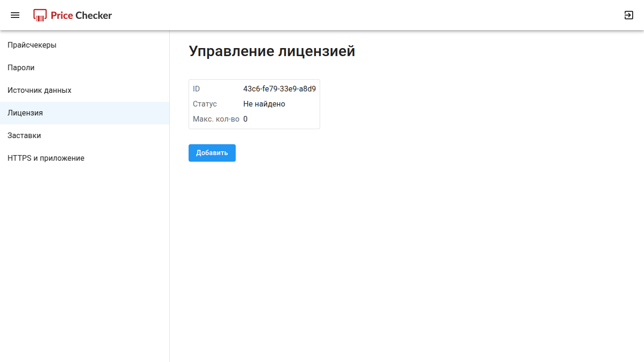This screenshot has height=362, width=644.
Task: Navigate to HTTPS и приложение
Action: [85, 158]
